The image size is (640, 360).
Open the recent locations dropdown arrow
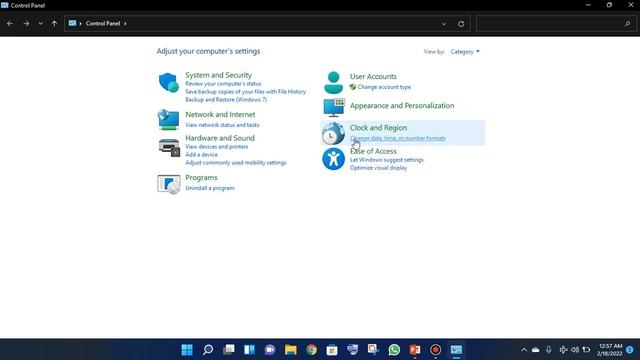coord(40,24)
